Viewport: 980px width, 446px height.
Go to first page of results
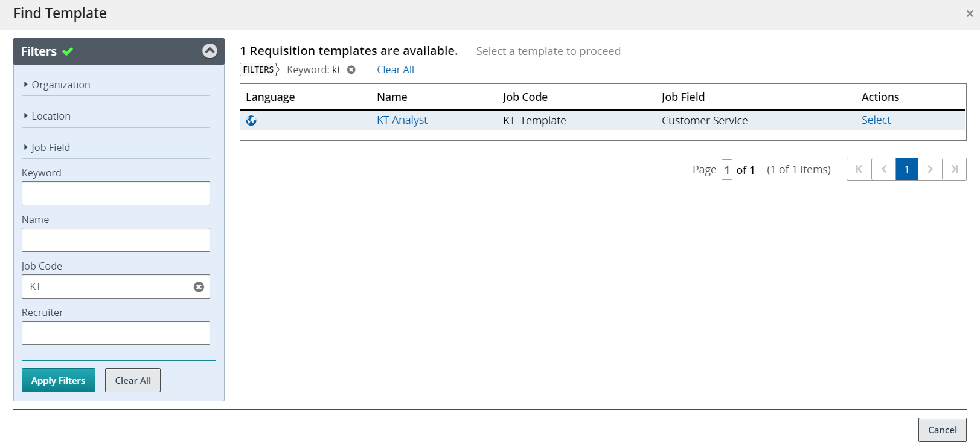859,169
